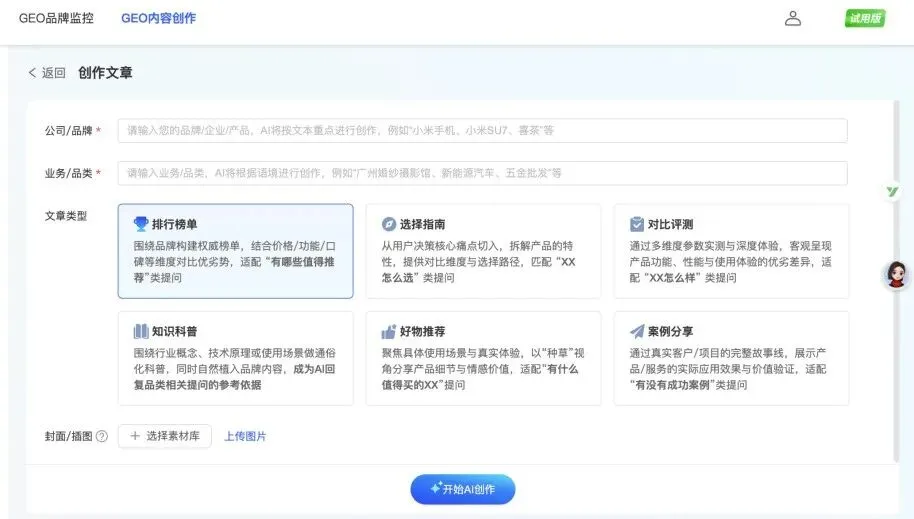Select the 排行榜单 article type card
The image size is (914, 519).
click(x=235, y=251)
